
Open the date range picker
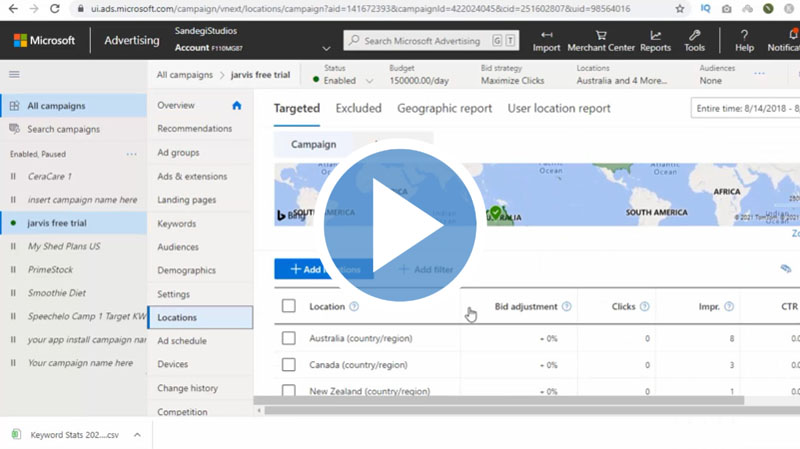745,108
